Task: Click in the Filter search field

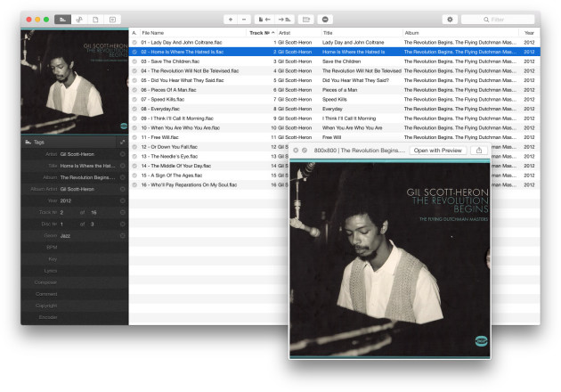Action: pos(499,19)
